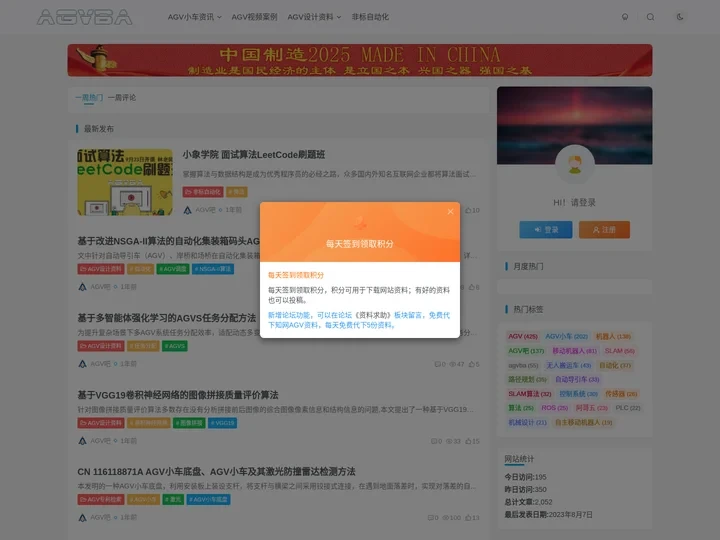Click the orange 注册 register button

point(604,230)
